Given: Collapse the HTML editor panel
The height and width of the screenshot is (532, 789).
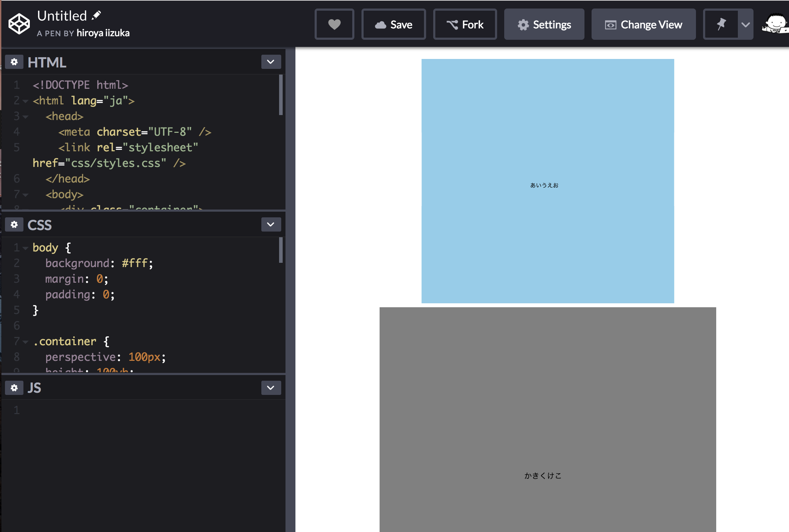Looking at the screenshot, I should point(271,62).
